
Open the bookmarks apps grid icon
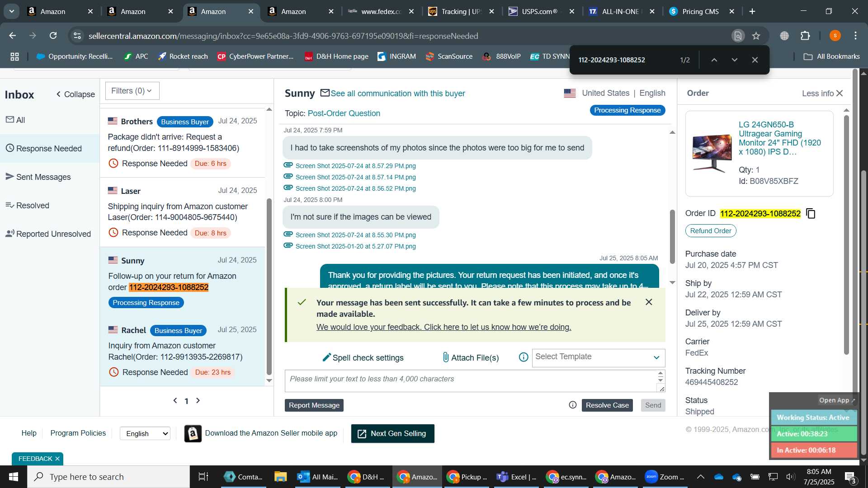click(x=14, y=56)
